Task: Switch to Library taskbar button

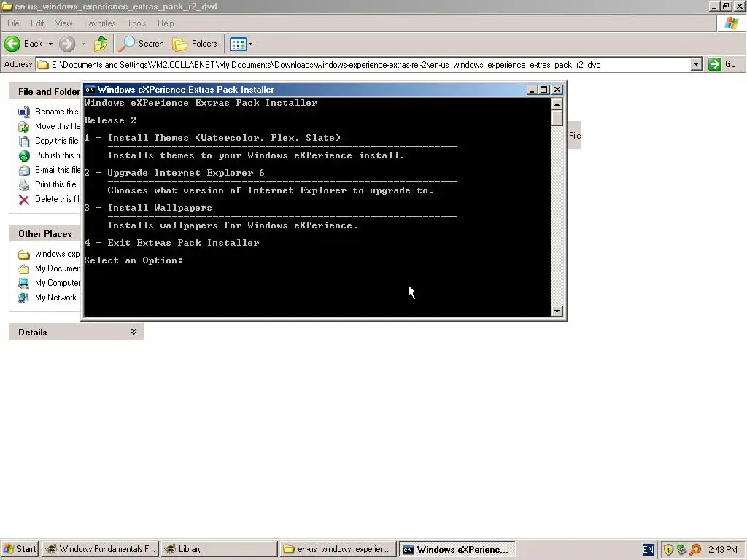Action: click(x=219, y=549)
